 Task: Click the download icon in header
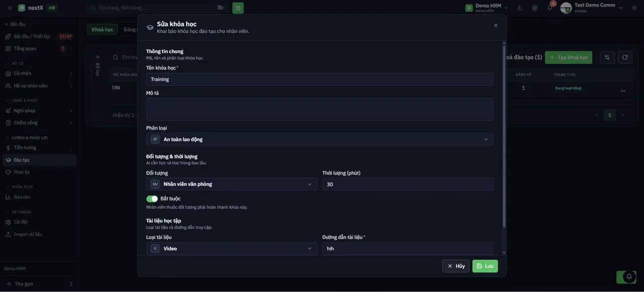coord(520,8)
